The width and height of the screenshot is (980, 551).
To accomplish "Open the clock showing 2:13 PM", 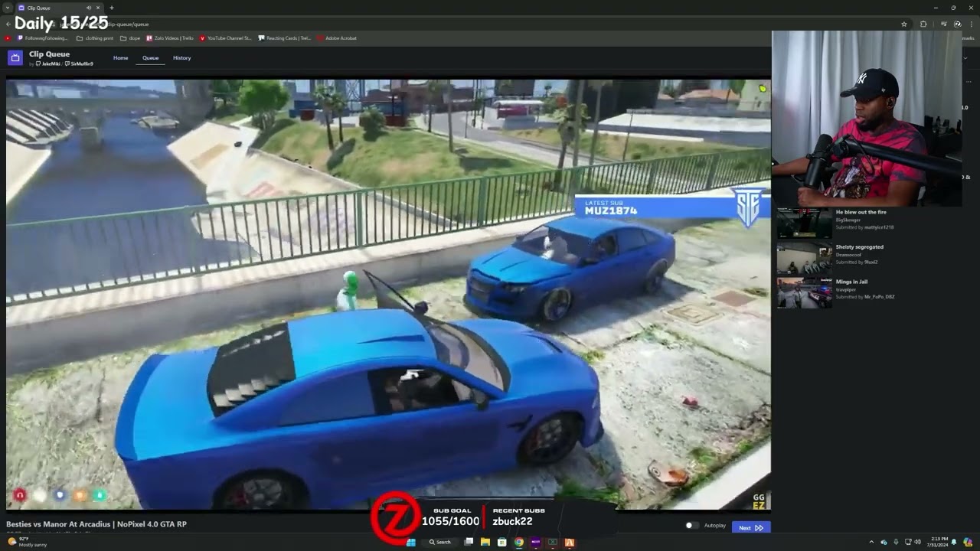I will (939, 542).
